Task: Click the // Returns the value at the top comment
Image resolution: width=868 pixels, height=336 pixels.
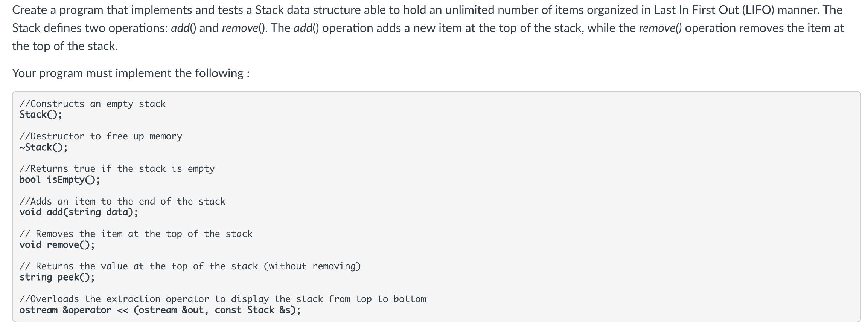Action: (x=190, y=266)
